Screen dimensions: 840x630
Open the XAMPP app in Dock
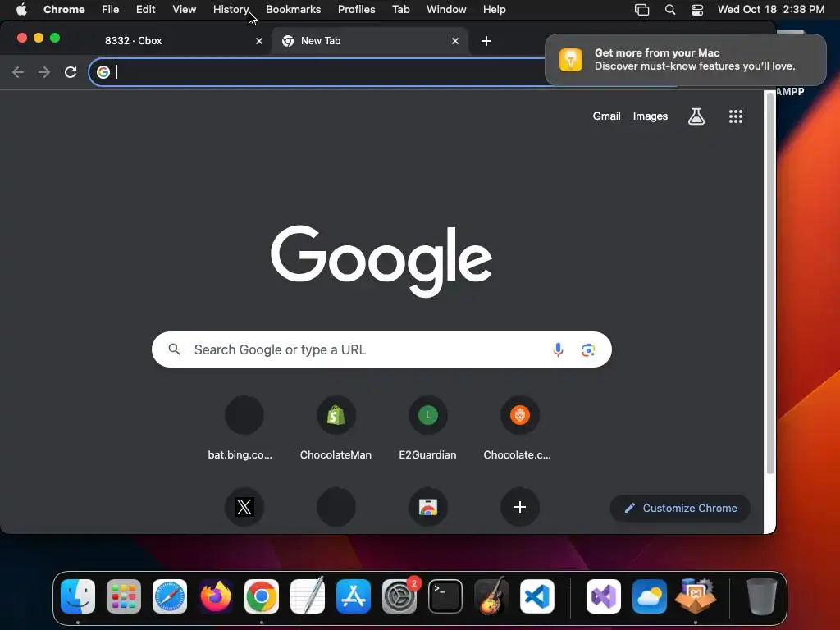point(696,596)
